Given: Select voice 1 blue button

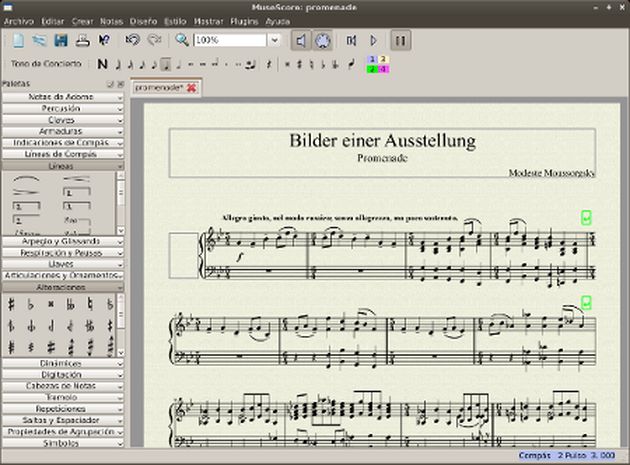Looking at the screenshot, I should [372, 59].
